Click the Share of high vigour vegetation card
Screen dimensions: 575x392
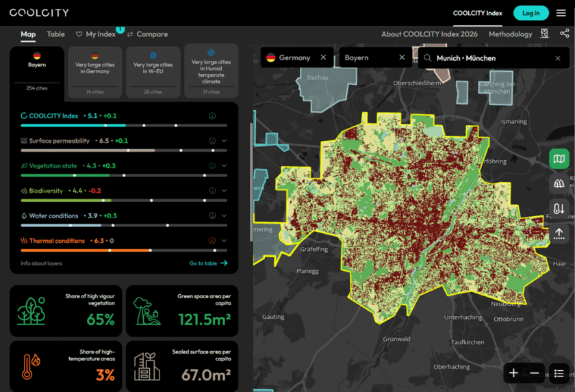point(66,311)
